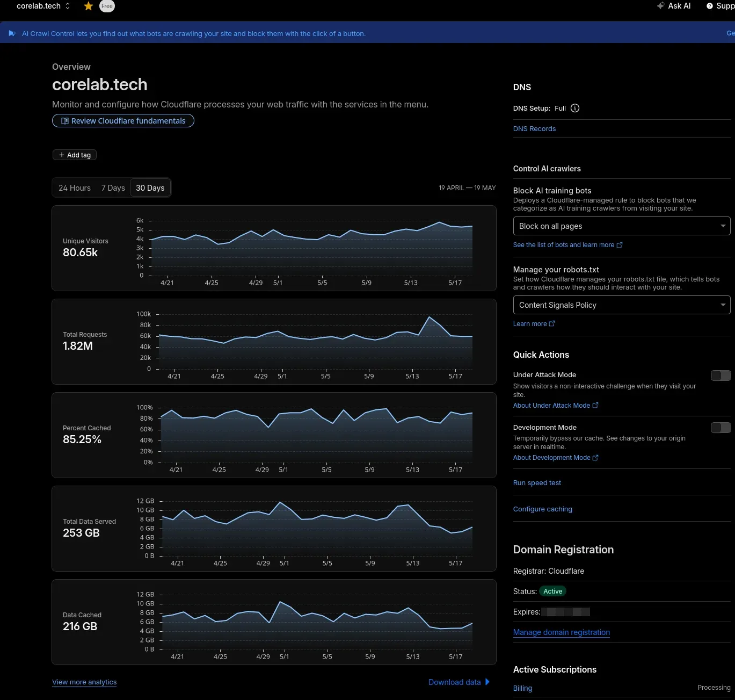Click the external icon beside Learn more

[552, 324]
